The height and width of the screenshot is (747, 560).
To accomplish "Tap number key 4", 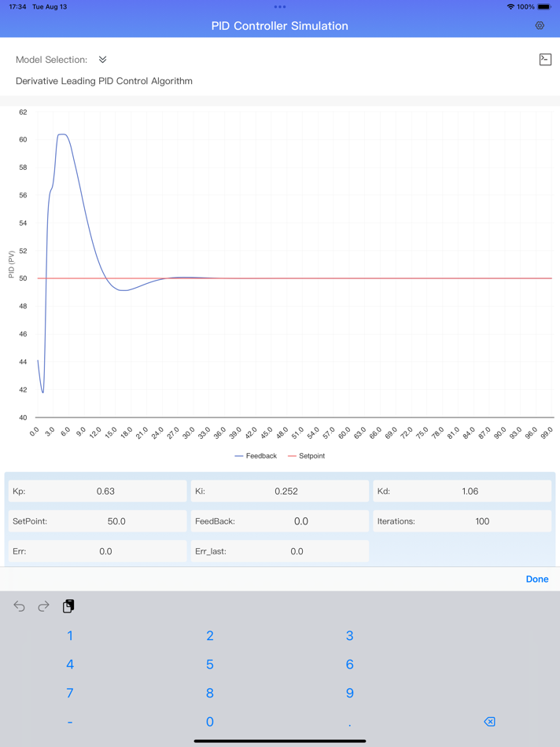I will coord(70,664).
